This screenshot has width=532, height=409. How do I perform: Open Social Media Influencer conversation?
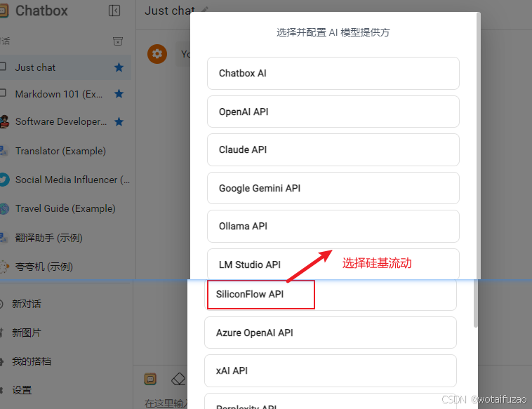[65, 180]
